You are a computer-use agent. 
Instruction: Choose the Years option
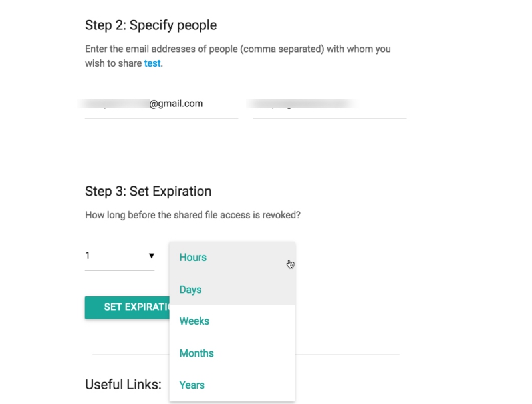[x=192, y=385]
